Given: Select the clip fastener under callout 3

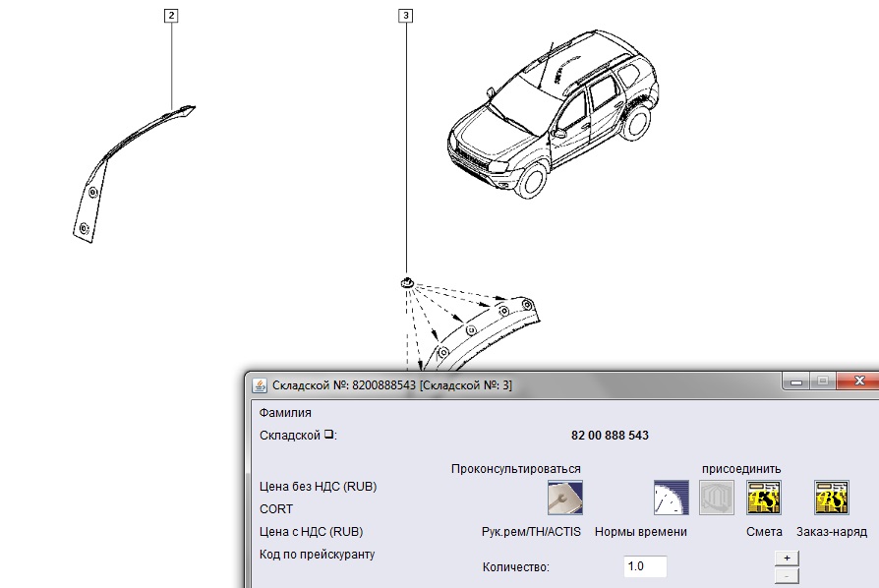Looking at the screenshot, I should click(x=405, y=283).
